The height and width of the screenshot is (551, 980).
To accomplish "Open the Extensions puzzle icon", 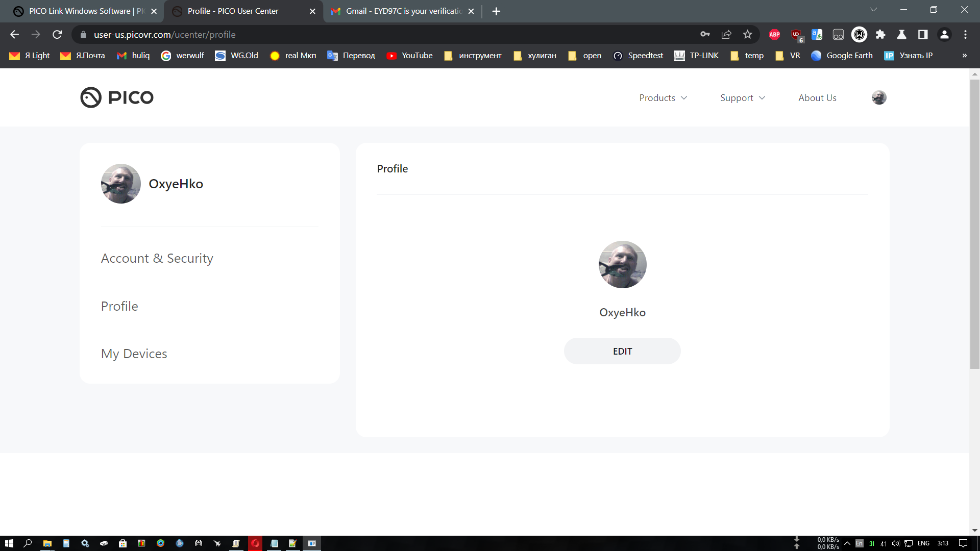I will coord(880,35).
